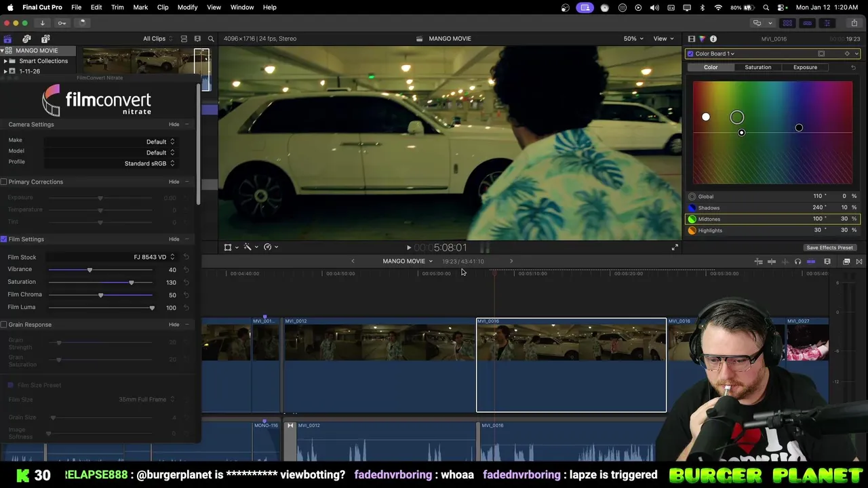Expand the 1-11-26 event
This screenshot has width=868, height=488.
tap(5, 71)
